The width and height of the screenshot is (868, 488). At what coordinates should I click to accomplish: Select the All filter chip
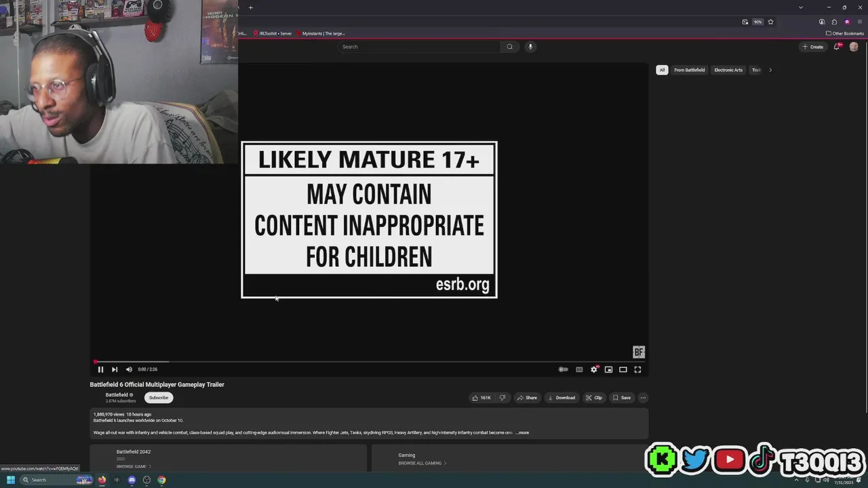(662, 70)
